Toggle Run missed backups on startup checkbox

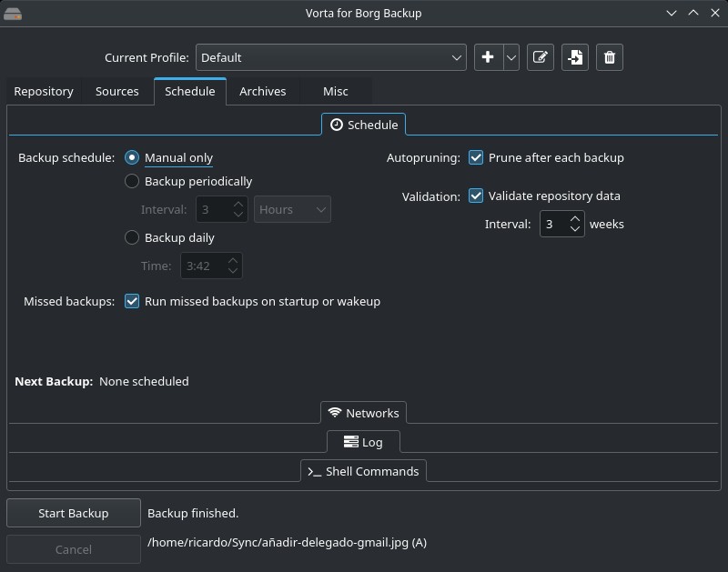[x=132, y=302]
